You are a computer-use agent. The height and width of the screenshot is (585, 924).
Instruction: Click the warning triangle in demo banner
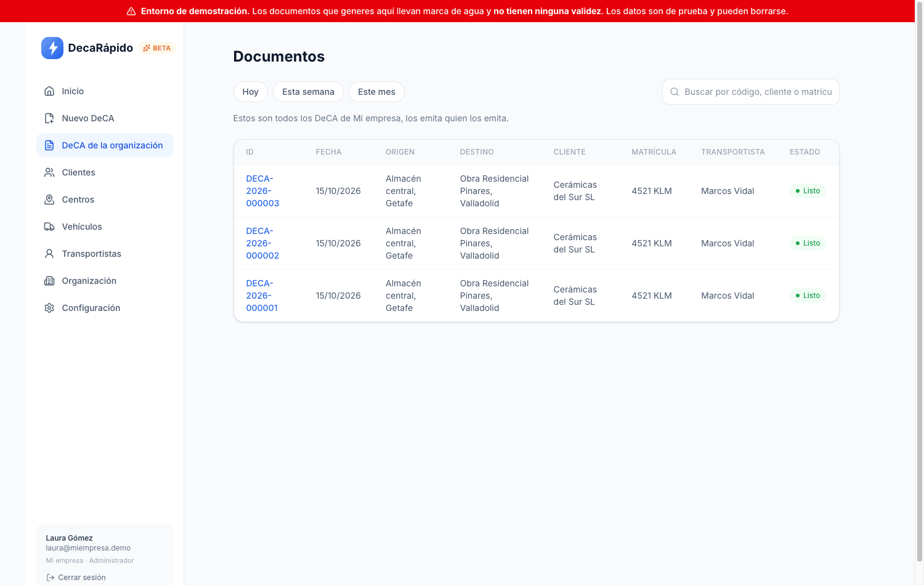point(131,11)
